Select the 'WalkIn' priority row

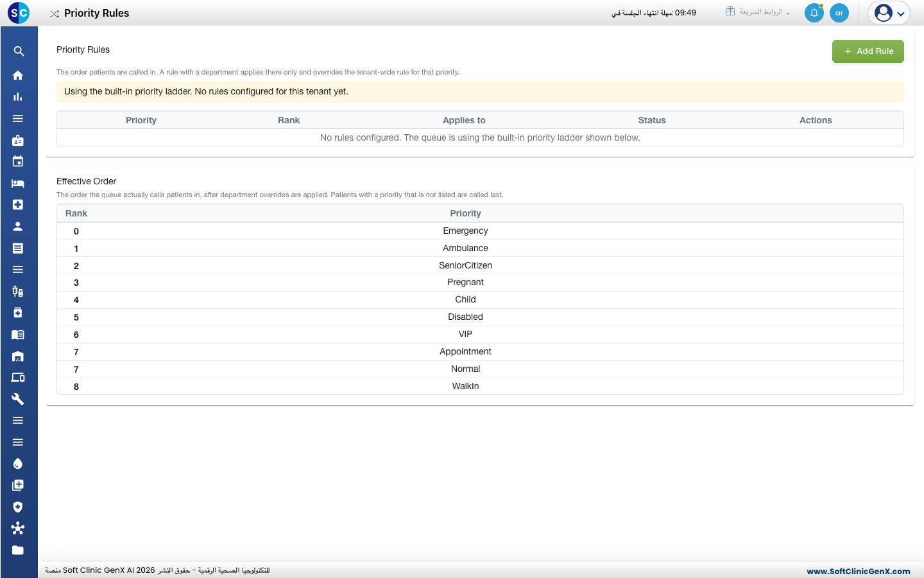[480, 387]
